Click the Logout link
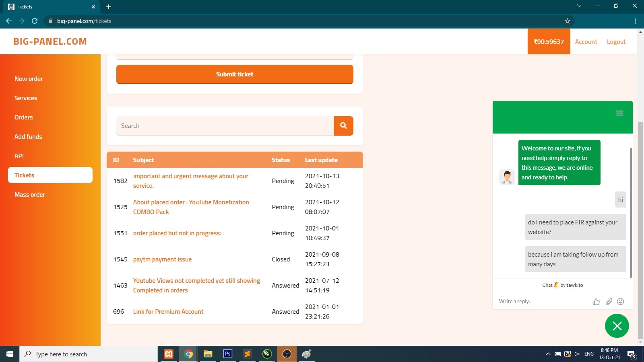Viewport: 644px width, 362px height. 616,42
